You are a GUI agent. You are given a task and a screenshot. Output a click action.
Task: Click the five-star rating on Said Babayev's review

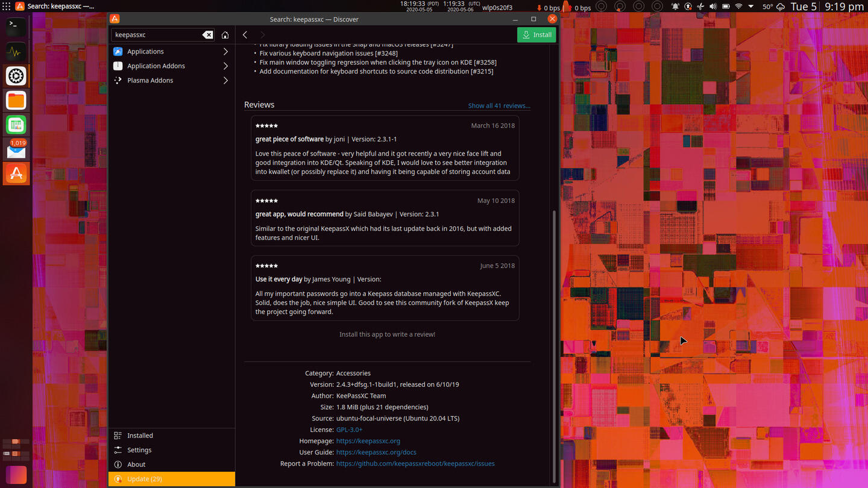[266, 201]
